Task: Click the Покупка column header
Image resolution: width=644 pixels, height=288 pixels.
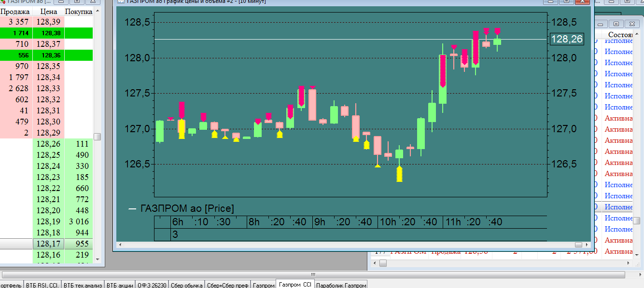Action: 79,11
